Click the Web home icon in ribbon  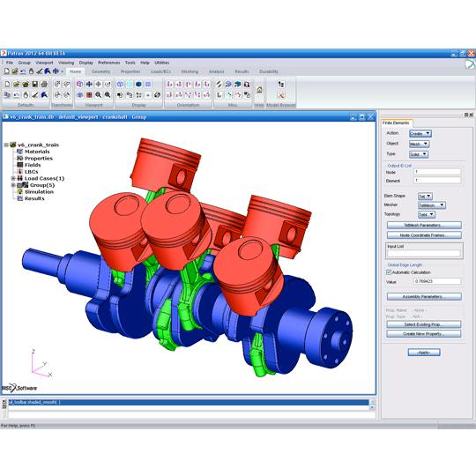[x=259, y=90]
